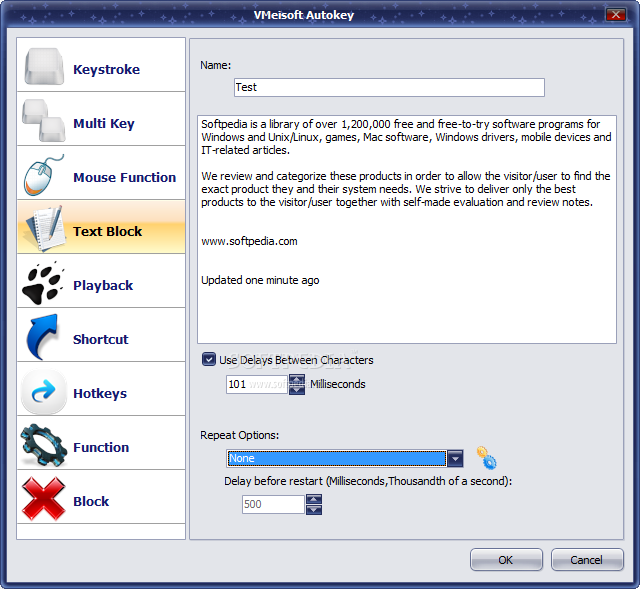Screen dimensions: 640x589
Task: Click the Text Block notepad icon
Action: coord(45,228)
